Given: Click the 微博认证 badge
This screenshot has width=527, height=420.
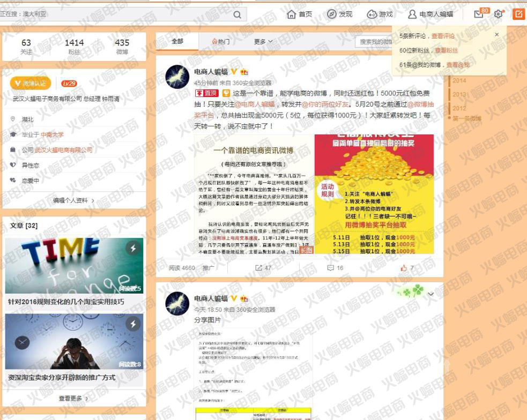Looking at the screenshot, I should pos(31,83).
